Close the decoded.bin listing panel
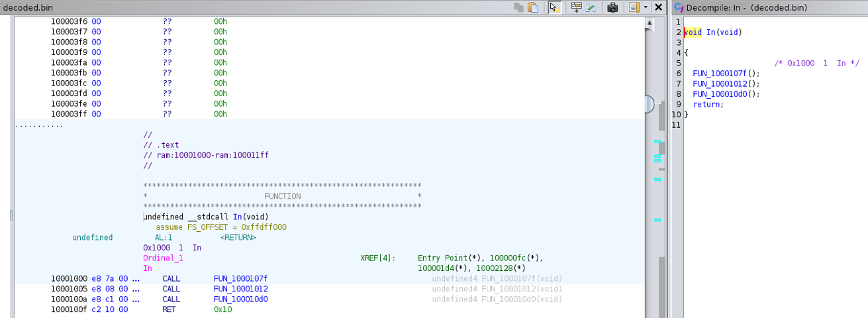The width and height of the screenshot is (868, 318). 658,7
